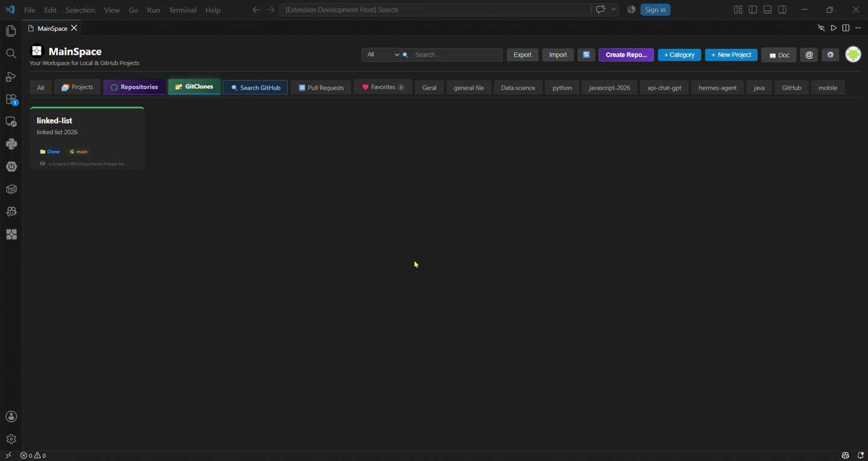
Task: Click the crossed-out eye icon in the editor actions
Action: pos(821,28)
